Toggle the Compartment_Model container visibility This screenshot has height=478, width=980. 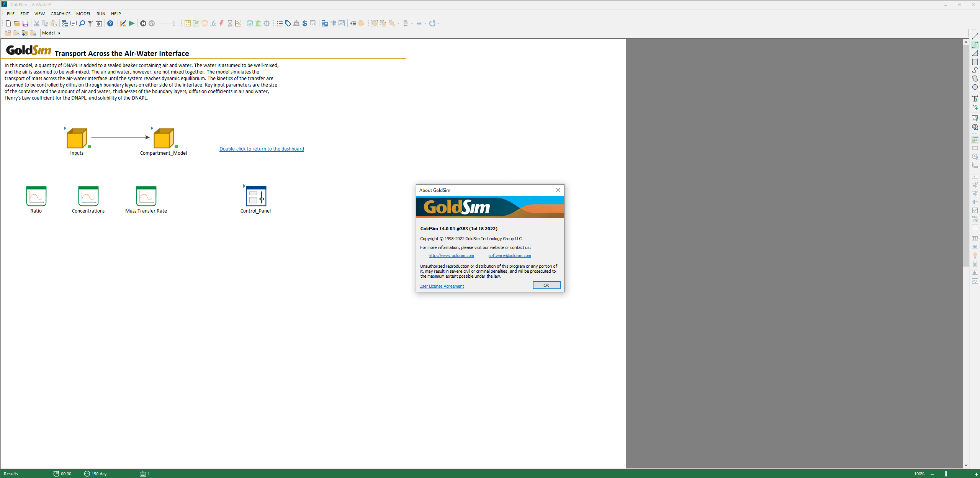[x=155, y=126]
